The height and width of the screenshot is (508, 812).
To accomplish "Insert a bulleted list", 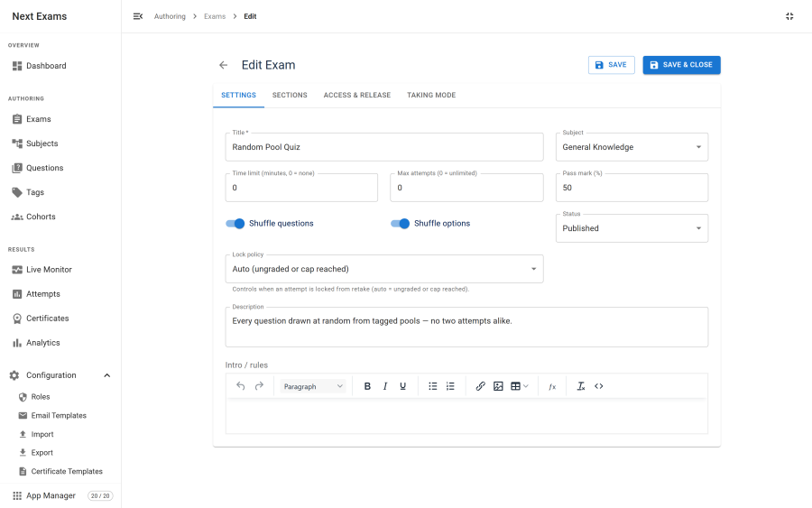I will [433, 386].
